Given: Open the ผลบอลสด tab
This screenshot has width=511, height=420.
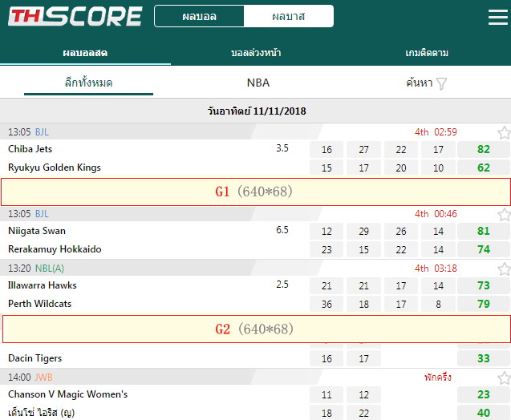Looking at the screenshot, I should pos(85,53).
